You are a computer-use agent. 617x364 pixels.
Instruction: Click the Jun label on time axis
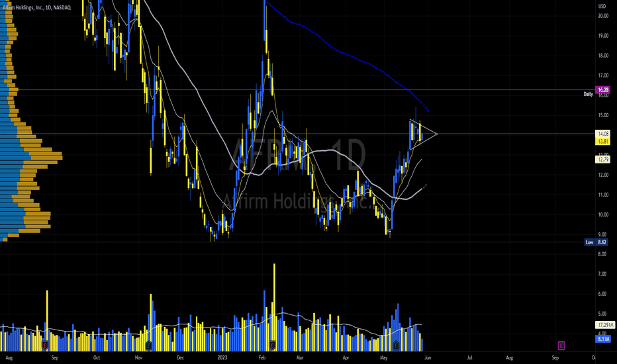point(428,357)
